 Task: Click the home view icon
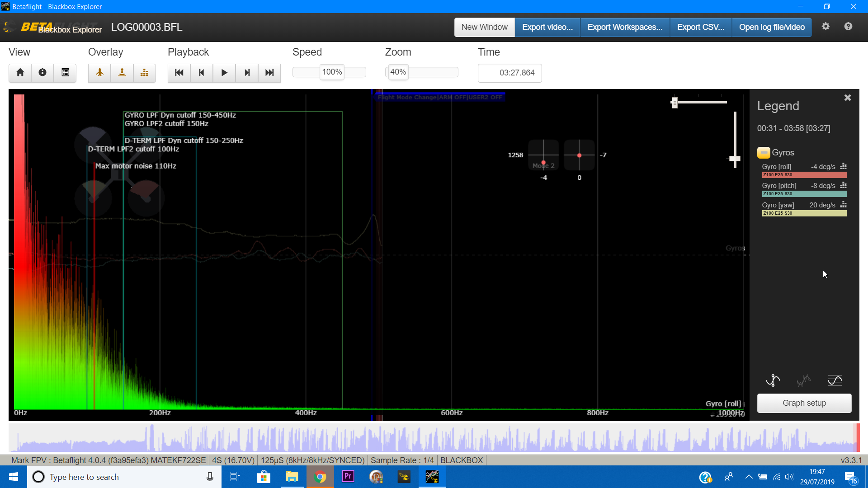20,73
